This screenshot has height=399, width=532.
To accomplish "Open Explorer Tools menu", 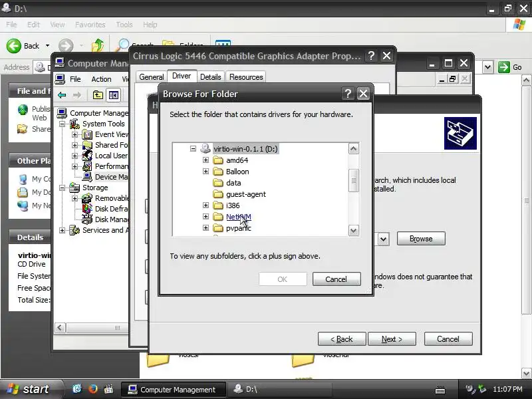I will point(124,25).
